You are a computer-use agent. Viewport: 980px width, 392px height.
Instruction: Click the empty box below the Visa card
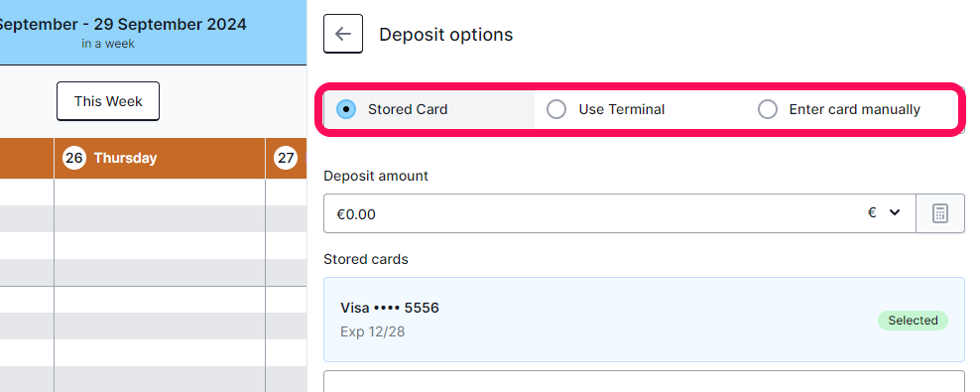pos(644,381)
